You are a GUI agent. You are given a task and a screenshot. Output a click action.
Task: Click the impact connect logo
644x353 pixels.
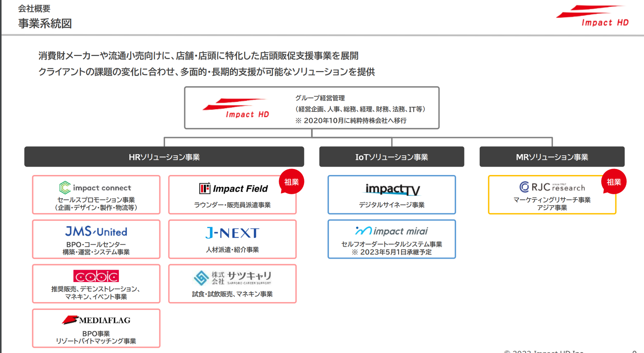pos(95,188)
